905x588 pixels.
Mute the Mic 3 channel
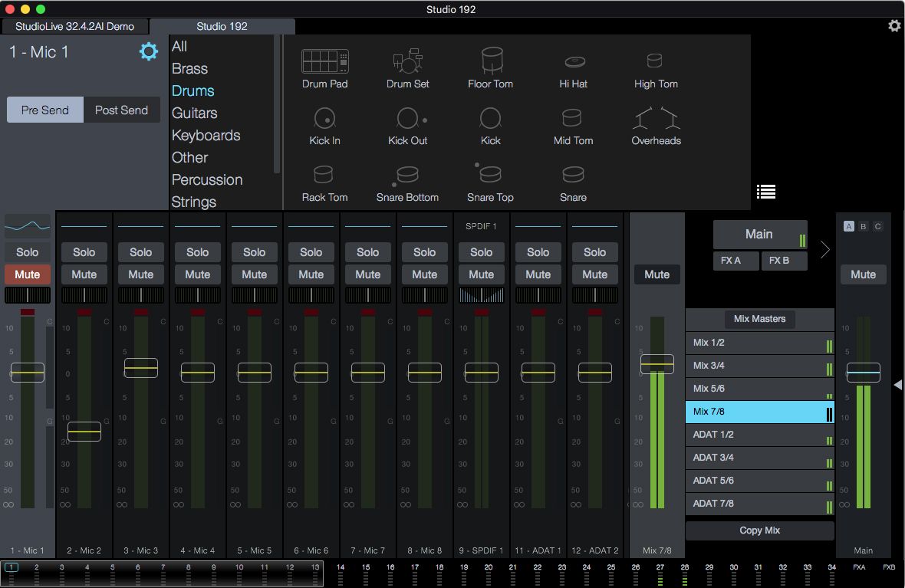click(x=141, y=274)
